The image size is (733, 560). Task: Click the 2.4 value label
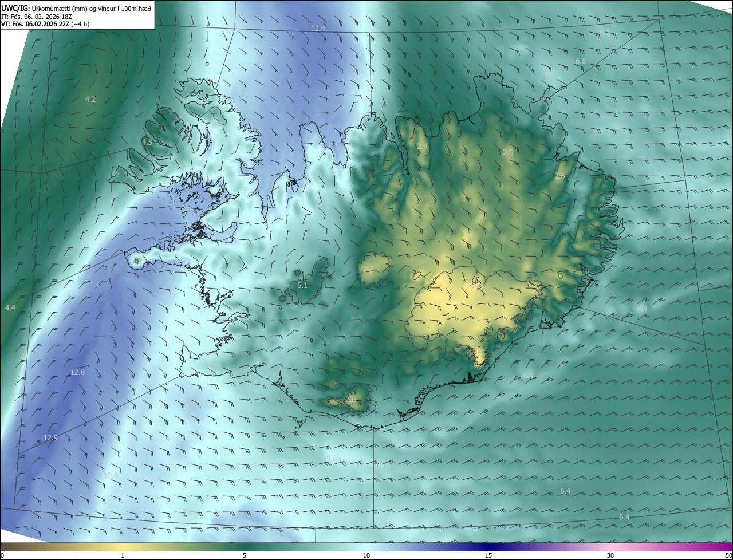(x=422, y=147)
